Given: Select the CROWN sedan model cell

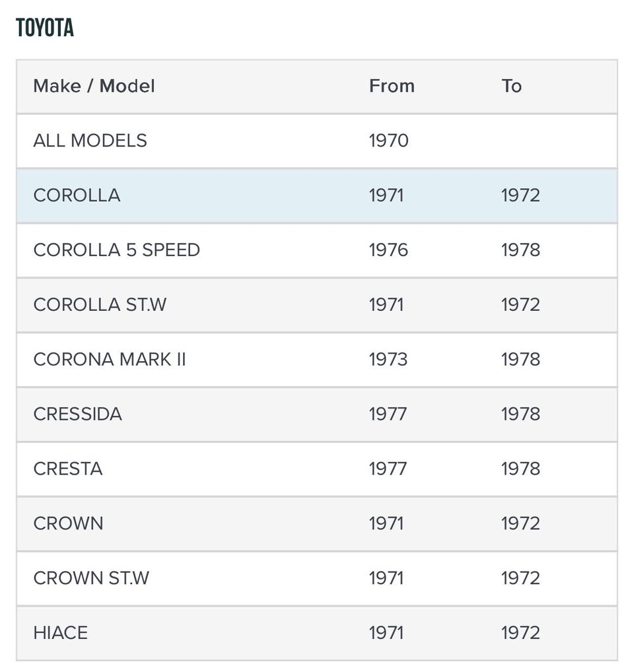Looking at the screenshot, I should [x=68, y=523].
